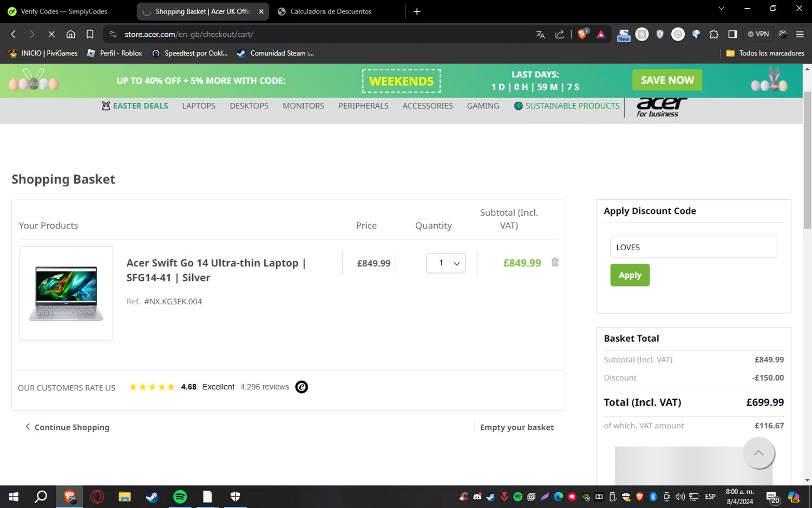Open EASTER DEALS navigation item
Screen dimensions: 812x508
point(135,106)
